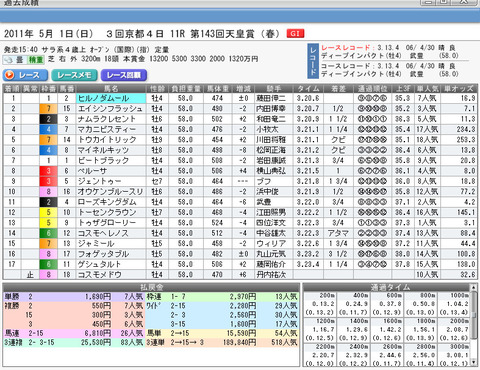The height and width of the screenshot is (370, 480).
Task: Click the 枠連 1-7 payout row
Action: coord(222,297)
